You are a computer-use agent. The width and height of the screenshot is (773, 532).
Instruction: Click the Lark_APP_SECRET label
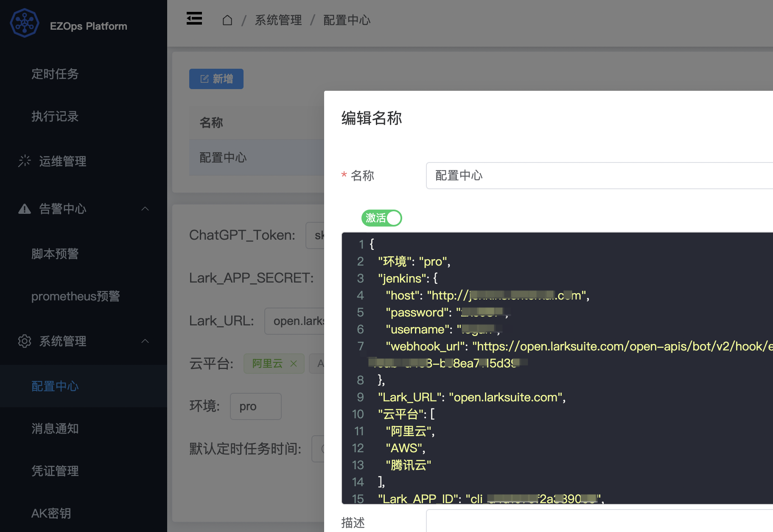(x=252, y=278)
